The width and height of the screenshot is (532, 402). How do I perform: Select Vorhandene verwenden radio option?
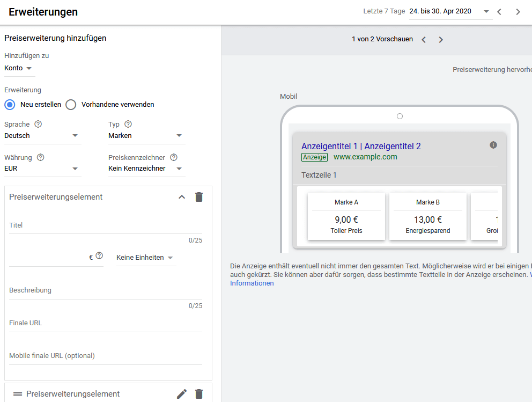pos(71,105)
